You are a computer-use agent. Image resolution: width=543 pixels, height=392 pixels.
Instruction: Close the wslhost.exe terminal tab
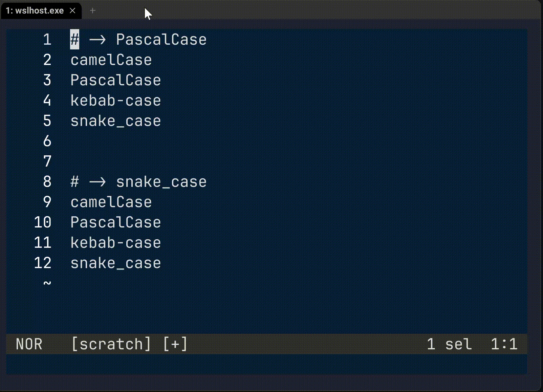pos(72,10)
